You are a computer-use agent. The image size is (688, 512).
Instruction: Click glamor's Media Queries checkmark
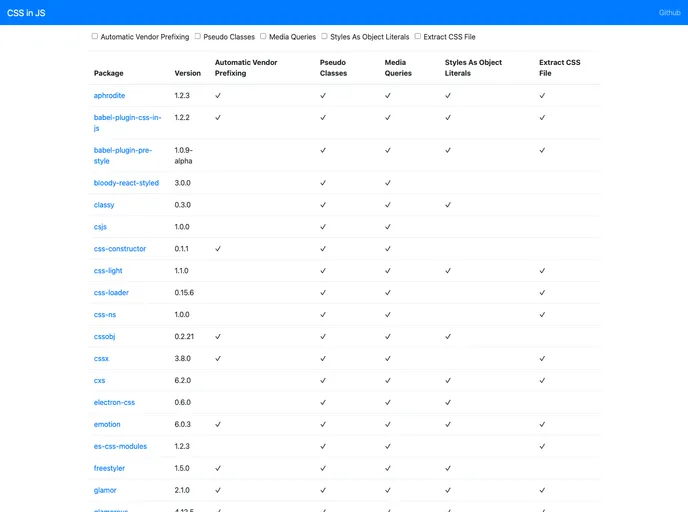pyautogui.click(x=388, y=490)
